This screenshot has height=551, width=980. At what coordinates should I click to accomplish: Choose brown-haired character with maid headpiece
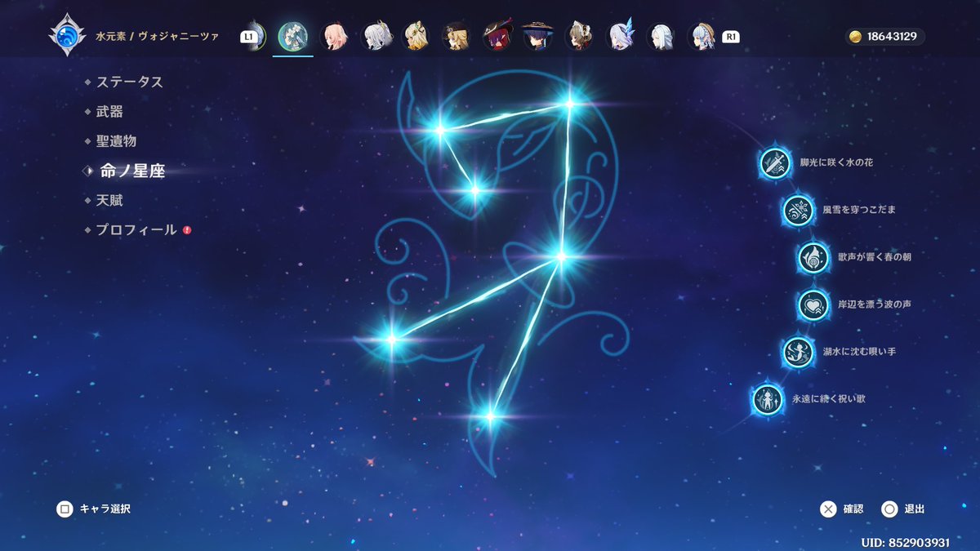[x=578, y=36]
